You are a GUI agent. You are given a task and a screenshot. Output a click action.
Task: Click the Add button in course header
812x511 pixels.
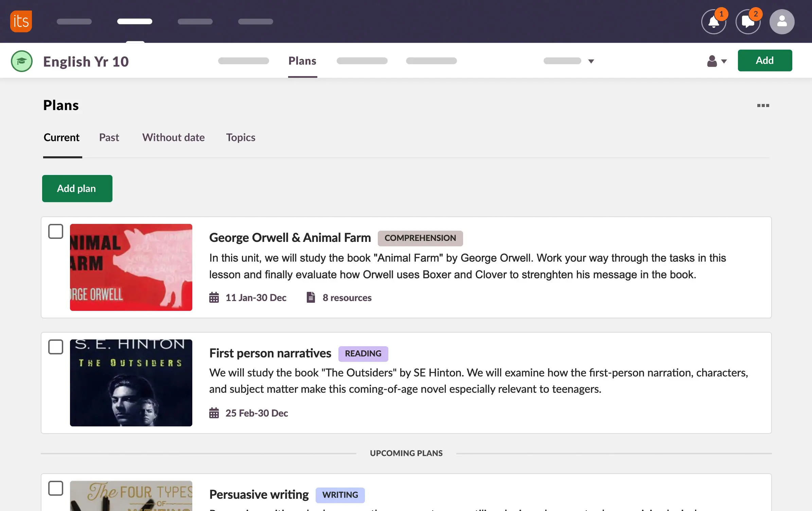pyautogui.click(x=764, y=60)
